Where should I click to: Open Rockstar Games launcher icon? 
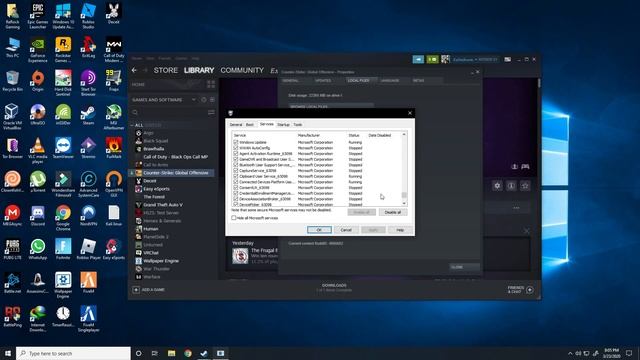point(63,50)
